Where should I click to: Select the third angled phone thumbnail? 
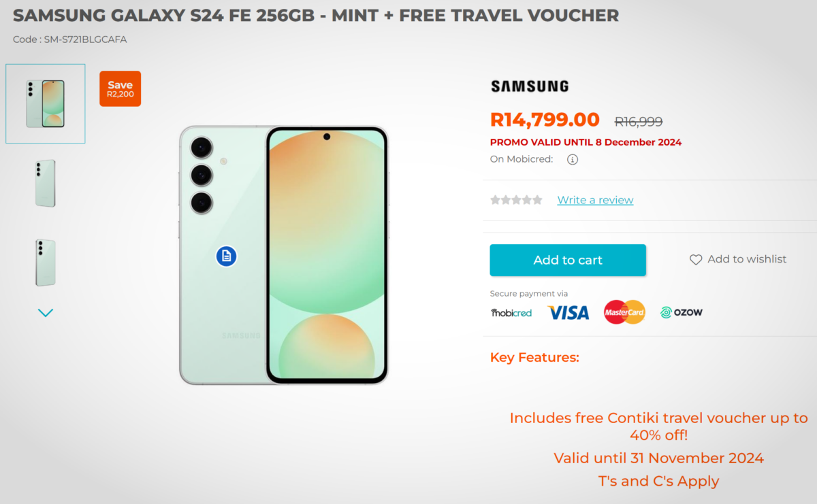tap(46, 263)
